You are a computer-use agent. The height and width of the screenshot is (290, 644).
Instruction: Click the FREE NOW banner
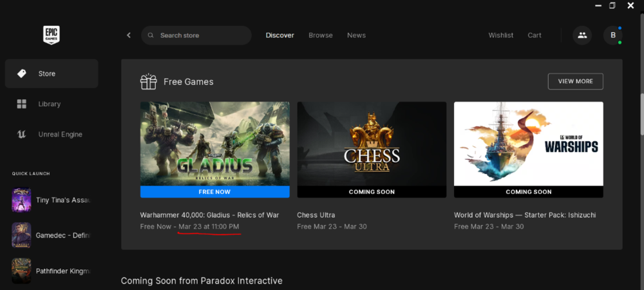tap(215, 192)
